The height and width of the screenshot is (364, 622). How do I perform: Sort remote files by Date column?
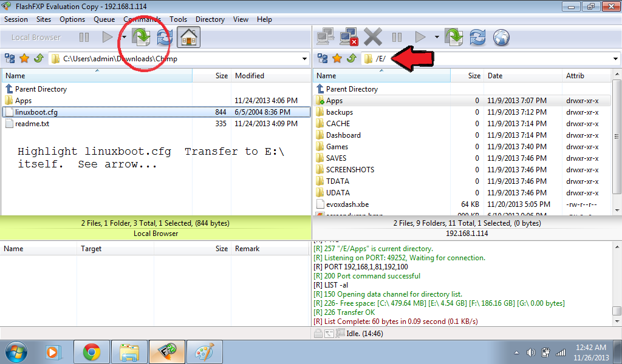click(522, 76)
